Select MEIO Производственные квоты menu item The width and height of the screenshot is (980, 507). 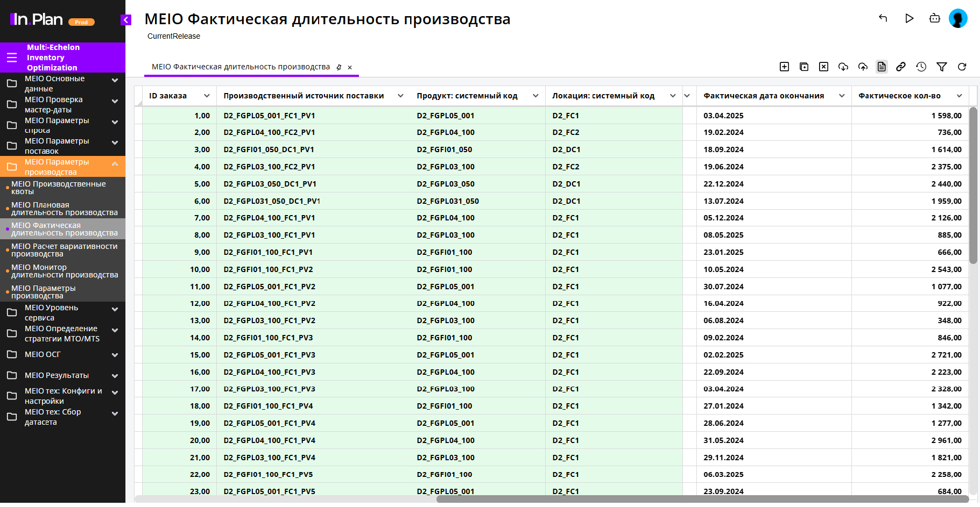pyautogui.click(x=59, y=188)
